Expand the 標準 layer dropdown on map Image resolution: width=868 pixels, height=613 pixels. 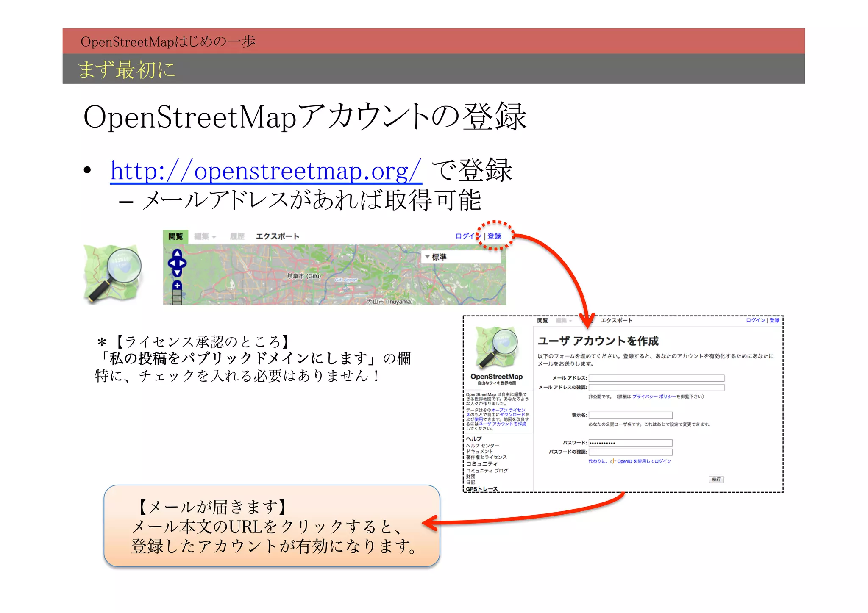tap(461, 257)
